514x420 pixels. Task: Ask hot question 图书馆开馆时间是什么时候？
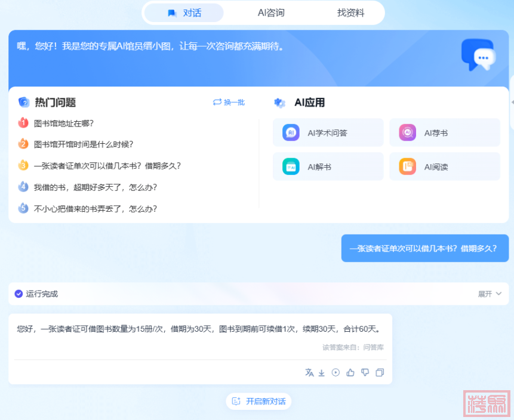[x=84, y=144]
